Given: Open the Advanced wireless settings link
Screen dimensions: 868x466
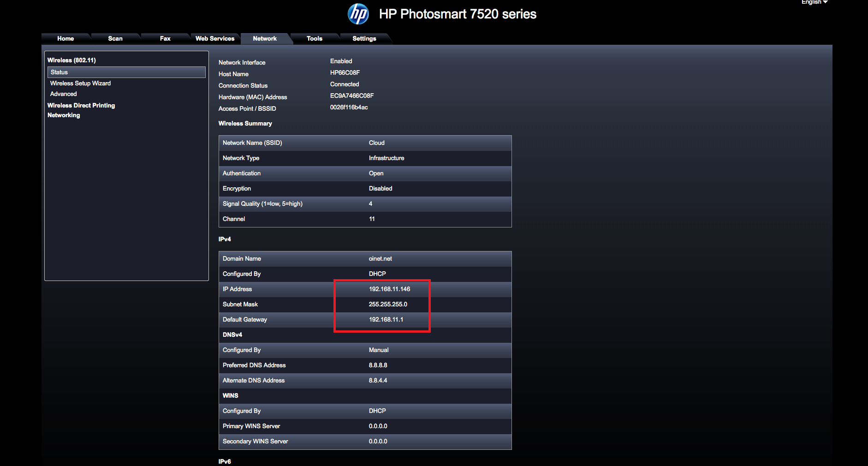Looking at the screenshot, I should pyautogui.click(x=63, y=94).
